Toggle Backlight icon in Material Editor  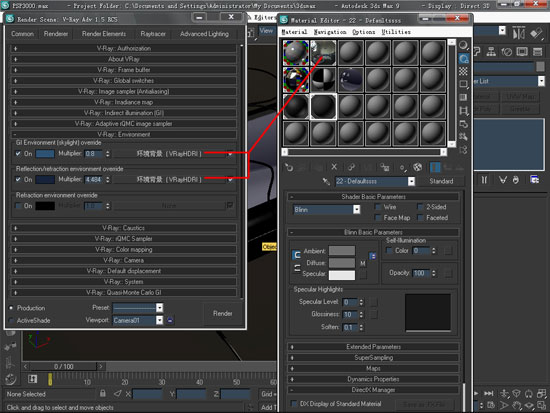pos(463,58)
